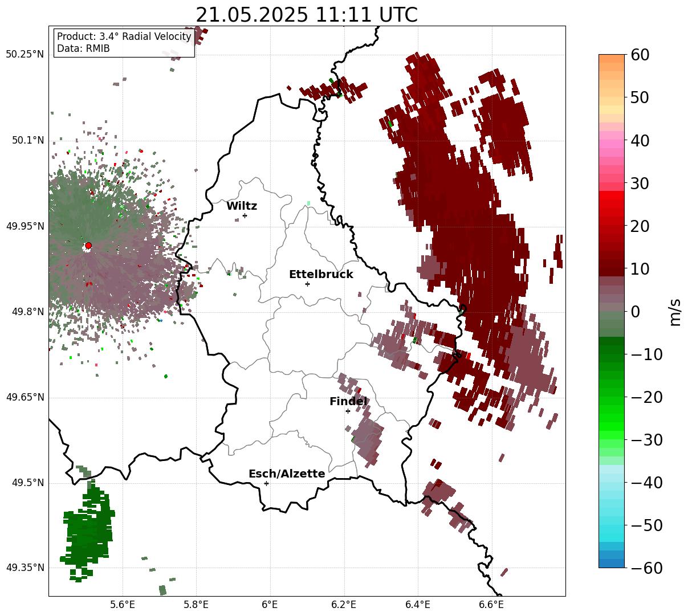Screen dimensions: 688x616
Task: Click the 10 tick label on colorbar
Action: [641, 269]
